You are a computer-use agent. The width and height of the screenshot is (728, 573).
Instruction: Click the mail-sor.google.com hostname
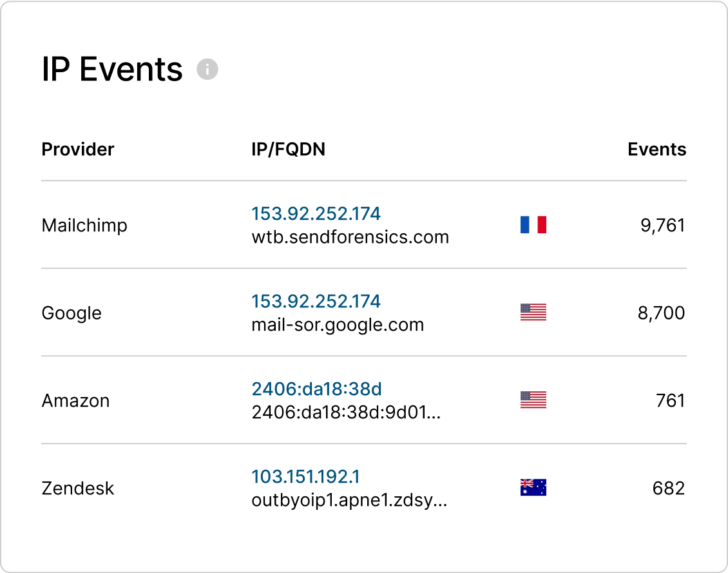point(338,325)
